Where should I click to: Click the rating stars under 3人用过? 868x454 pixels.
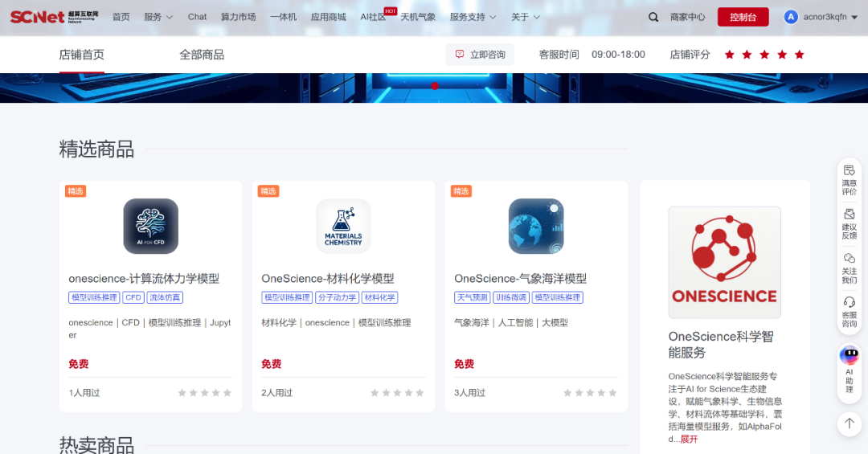(x=590, y=393)
